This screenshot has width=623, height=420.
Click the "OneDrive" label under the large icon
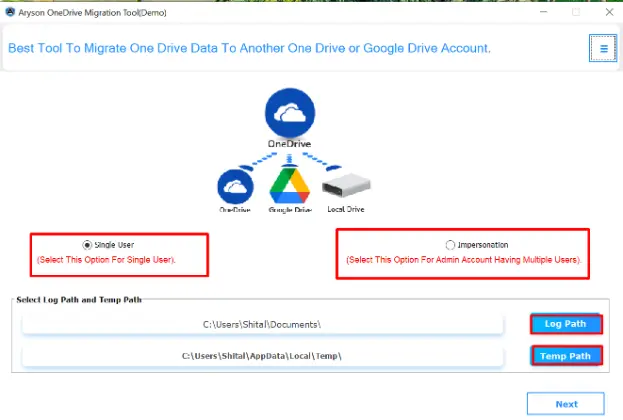coord(289,143)
